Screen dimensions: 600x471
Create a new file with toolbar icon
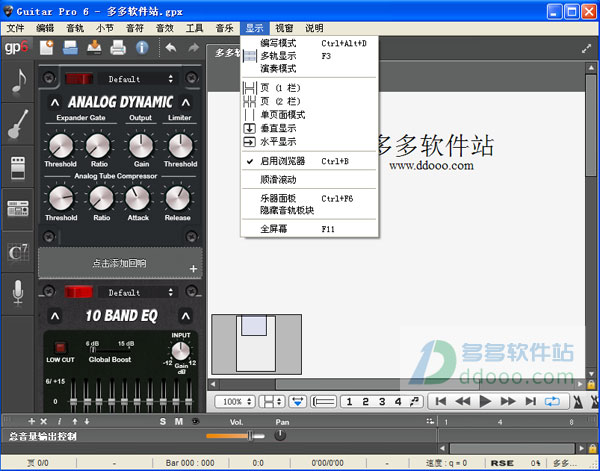pyautogui.click(x=47, y=47)
